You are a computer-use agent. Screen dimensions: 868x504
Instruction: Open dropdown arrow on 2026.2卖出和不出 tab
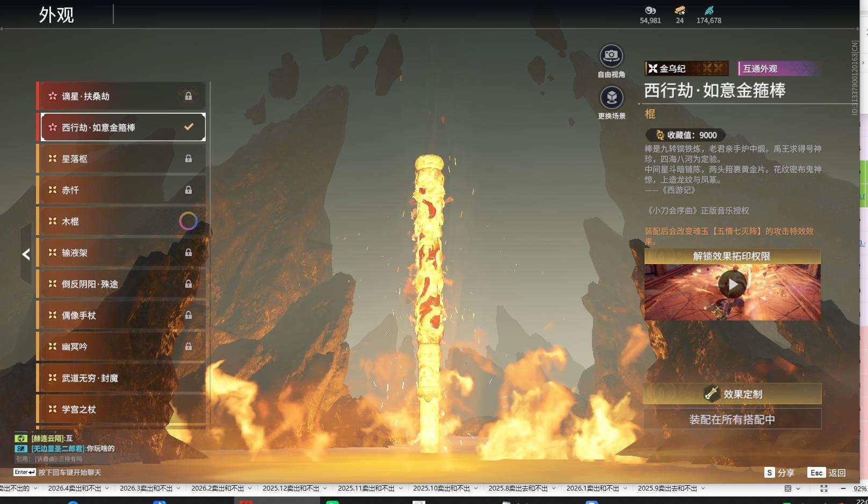(250, 488)
